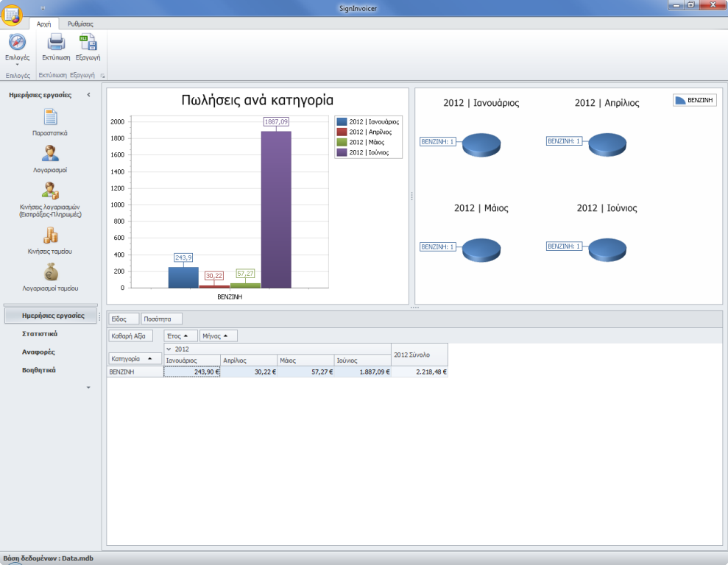Switch to the Αρχή ribbon tab
728x565 pixels.
43,24
